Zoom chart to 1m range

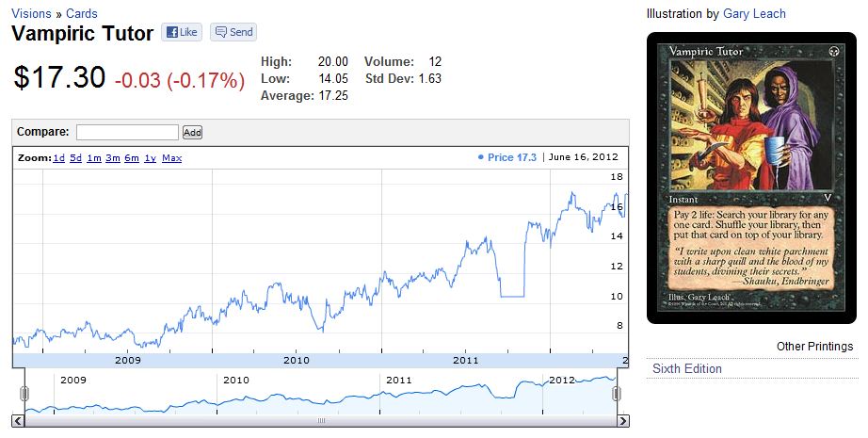point(94,158)
